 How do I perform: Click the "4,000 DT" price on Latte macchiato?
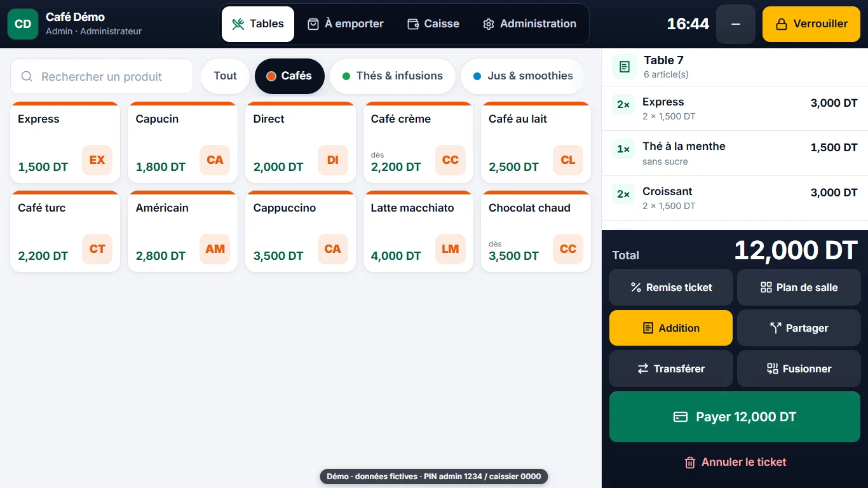pos(396,256)
